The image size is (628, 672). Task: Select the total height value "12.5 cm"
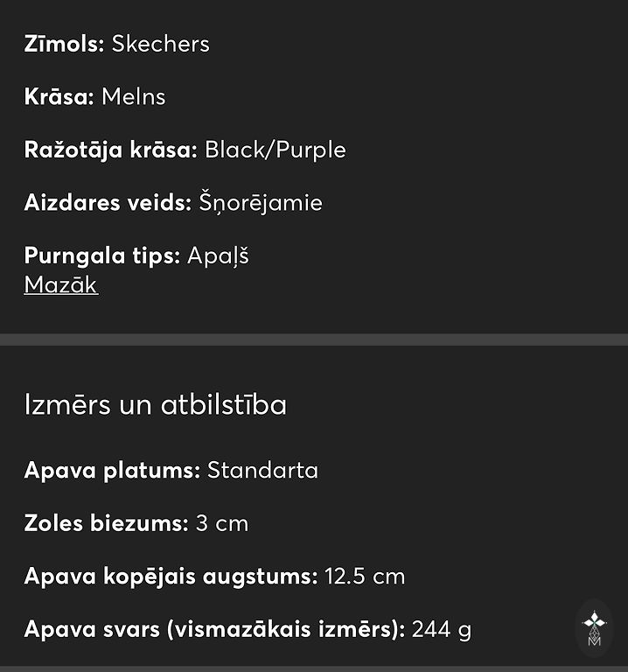(365, 577)
